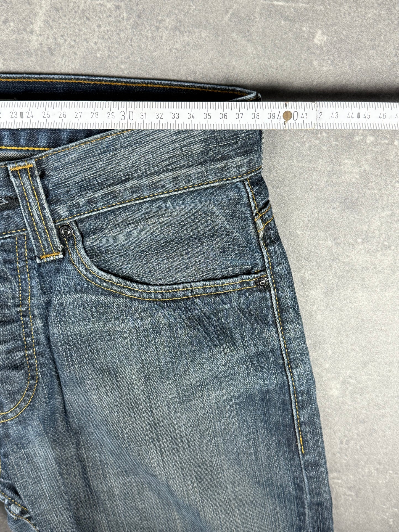Click the number 32 on the ruler
399x532 pixels.
pyautogui.click(x=159, y=116)
